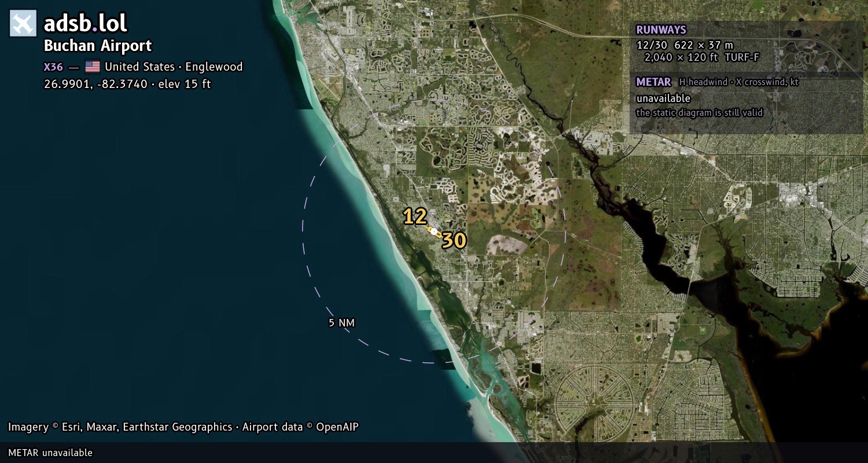Click the RUNWAYS panel heading
868x463 pixels.
(661, 30)
